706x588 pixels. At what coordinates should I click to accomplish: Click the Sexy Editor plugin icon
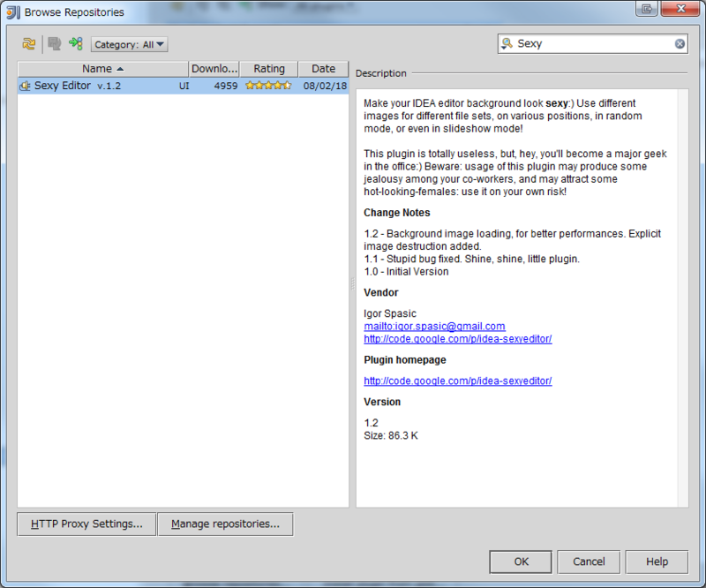26,86
